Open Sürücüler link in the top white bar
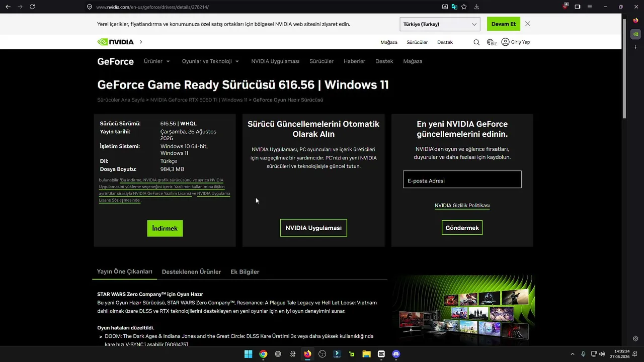The height and width of the screenshot is (362, 644). point(417,42)
